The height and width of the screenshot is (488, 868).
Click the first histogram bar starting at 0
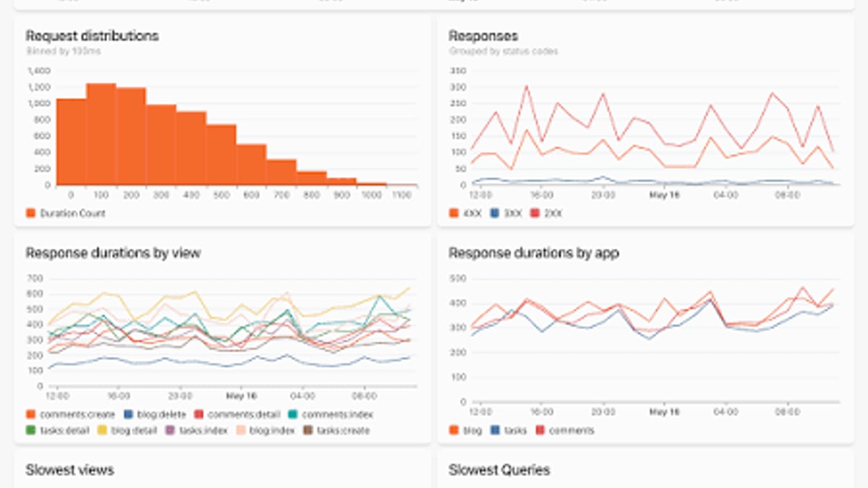click(x=72, y=142)
